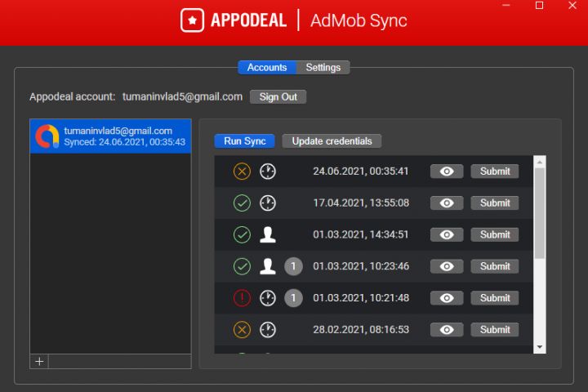
Task: Click scrollbar down arrow in sync history
Action: pyautogui.click(x=540, y=347)
